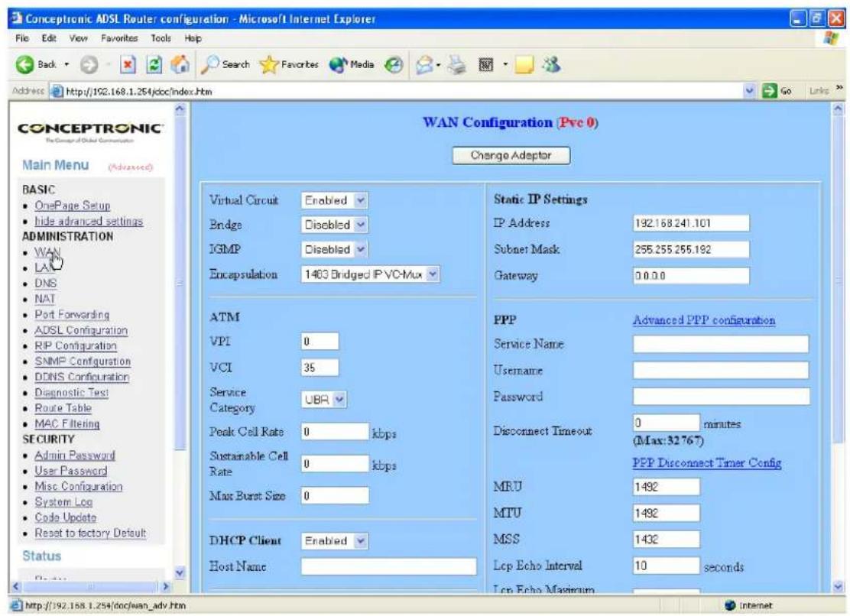Open the DNS menu link
Viewport: 850px width, 616px height.
pos(46,284)
